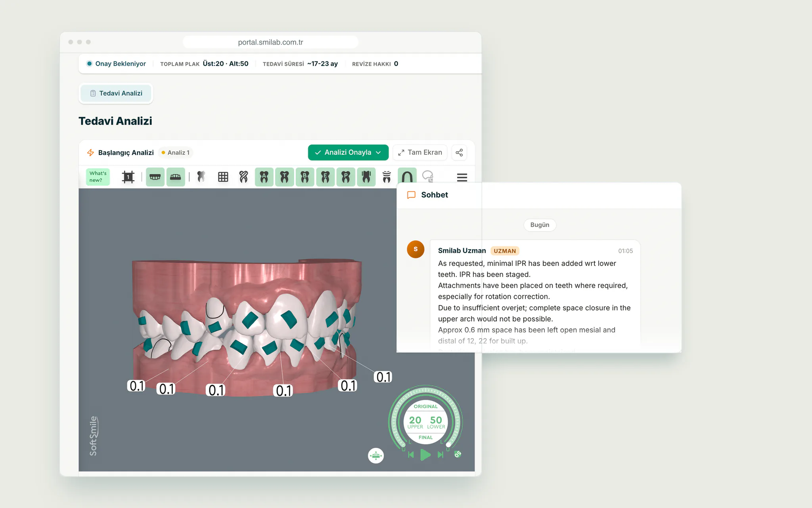Click the 01:05 message timestamp
Viewport: 812px width, 508px height.
click(x=626, y=251)
